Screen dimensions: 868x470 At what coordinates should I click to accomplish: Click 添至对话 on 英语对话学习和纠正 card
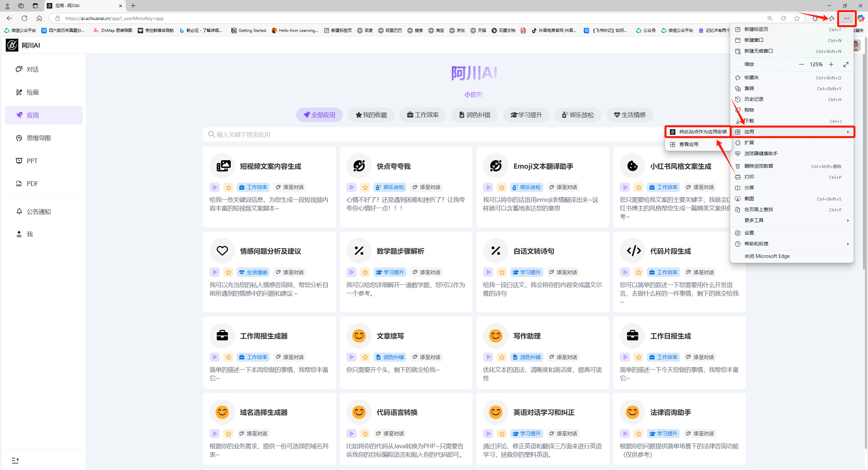pos(563,433)
